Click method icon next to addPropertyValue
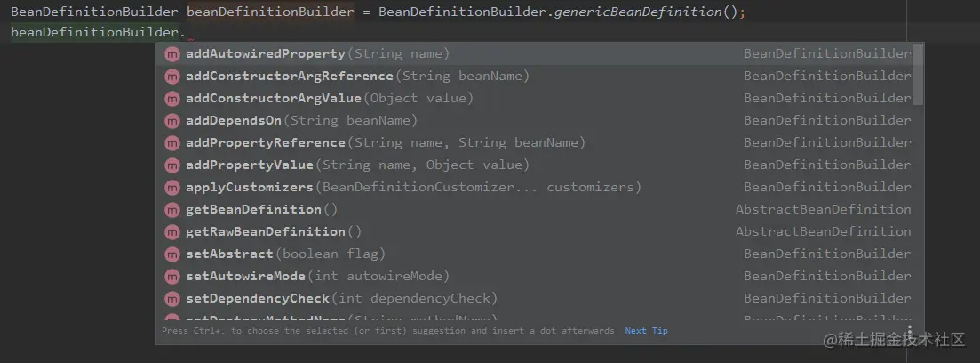The image size is (980, 363). click(x=172, y=165)
